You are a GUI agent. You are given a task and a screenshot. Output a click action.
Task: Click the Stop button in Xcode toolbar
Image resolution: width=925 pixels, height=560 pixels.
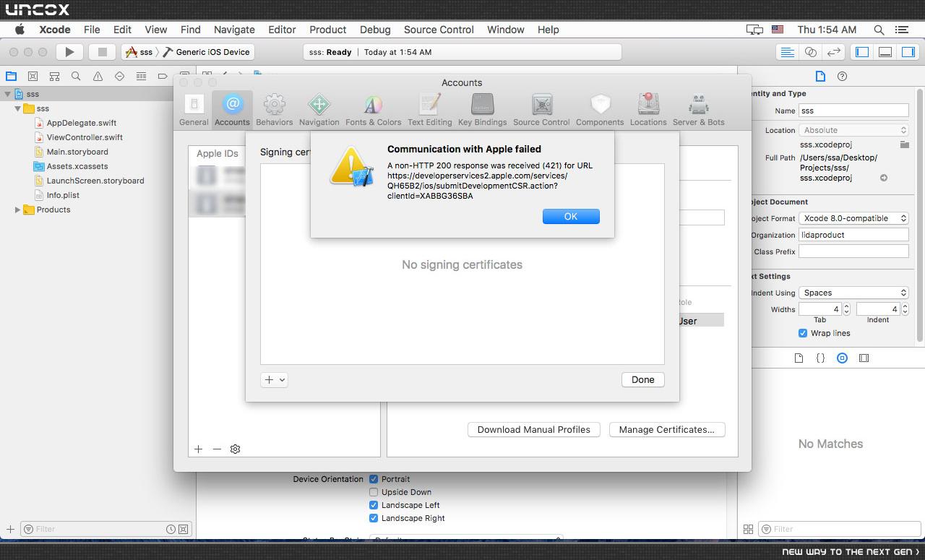pos(102,52)
